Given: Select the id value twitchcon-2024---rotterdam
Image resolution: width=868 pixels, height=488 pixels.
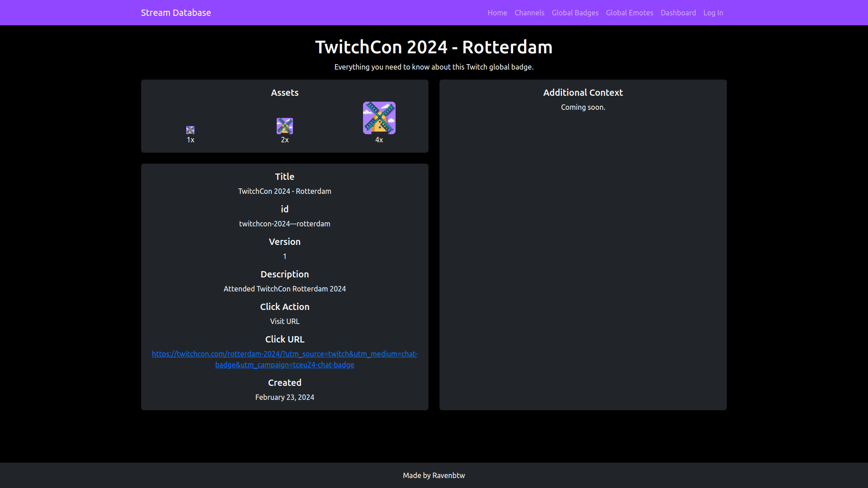Looking at the screenshot, I should pos(285,224).
